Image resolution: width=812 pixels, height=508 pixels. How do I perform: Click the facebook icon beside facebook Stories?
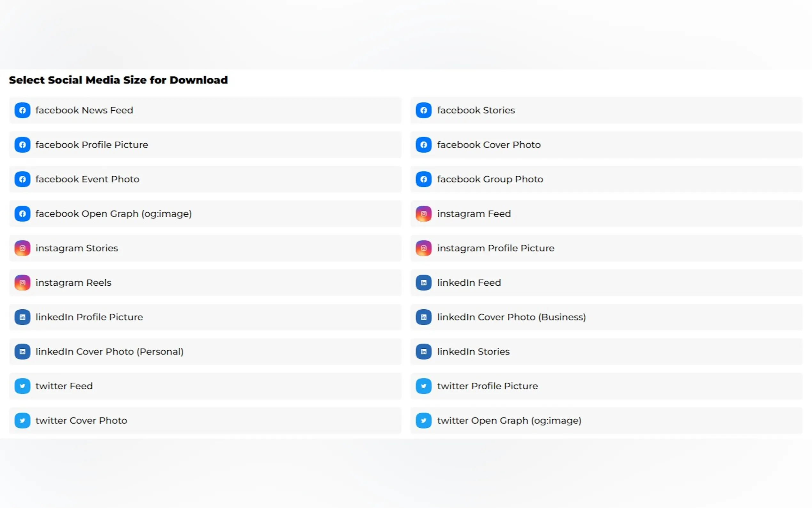pos(423,110)
